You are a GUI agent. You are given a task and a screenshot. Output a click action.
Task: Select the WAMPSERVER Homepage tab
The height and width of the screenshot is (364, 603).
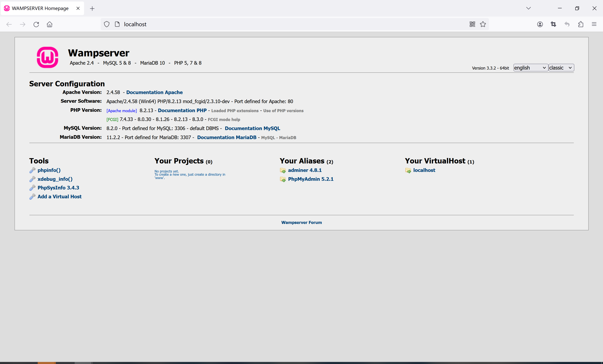pos(42,8)
